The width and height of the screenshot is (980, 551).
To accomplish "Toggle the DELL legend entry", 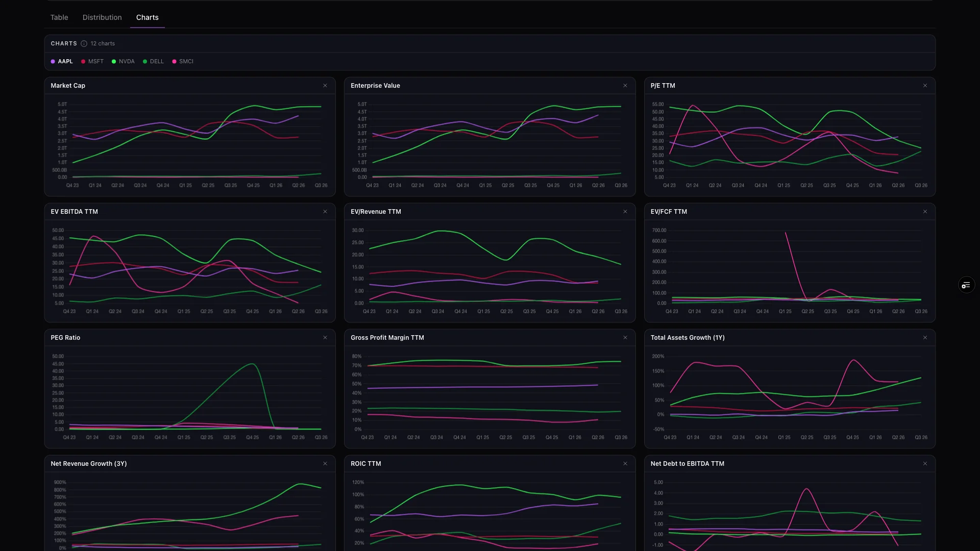I will [154, 61].
